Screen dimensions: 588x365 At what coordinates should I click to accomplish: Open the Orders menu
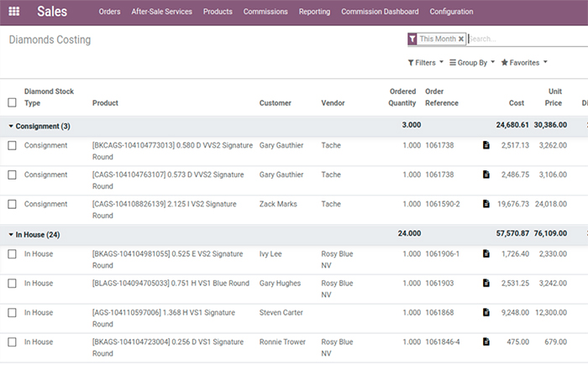tap(109, 12)
